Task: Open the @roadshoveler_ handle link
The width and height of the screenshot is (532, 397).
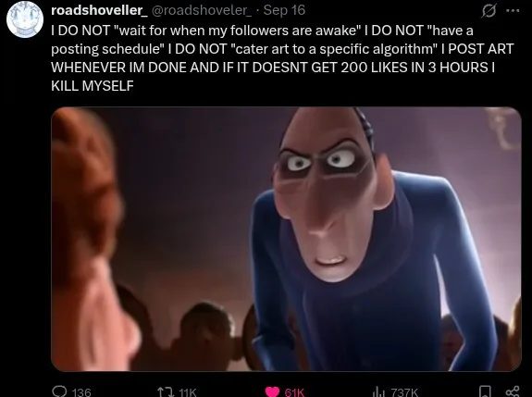Action: (x=201, y=10)
